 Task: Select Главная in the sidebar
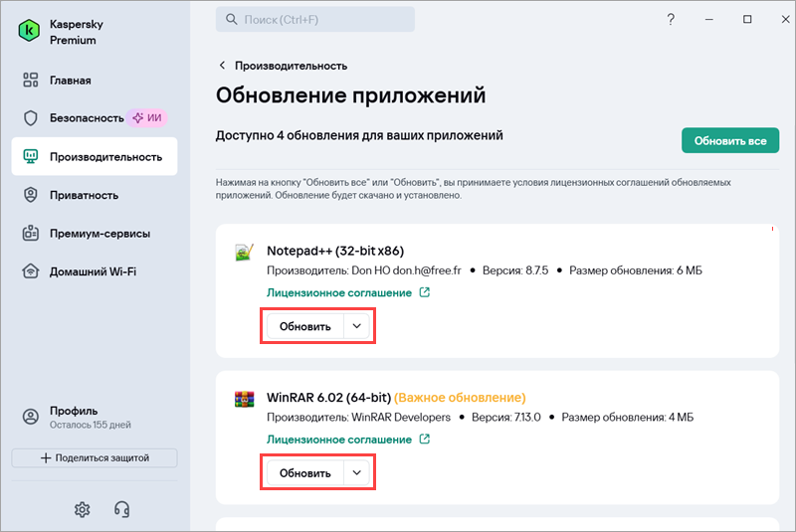click(95, 81)
